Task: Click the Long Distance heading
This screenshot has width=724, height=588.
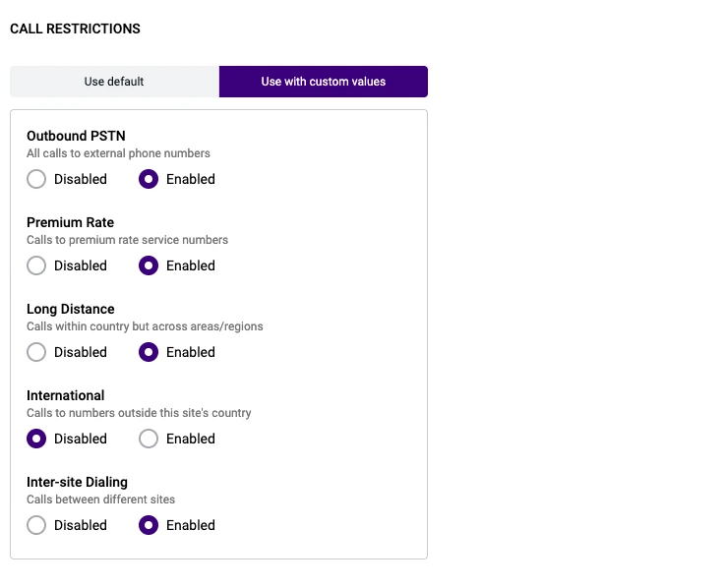Action: 71,309
